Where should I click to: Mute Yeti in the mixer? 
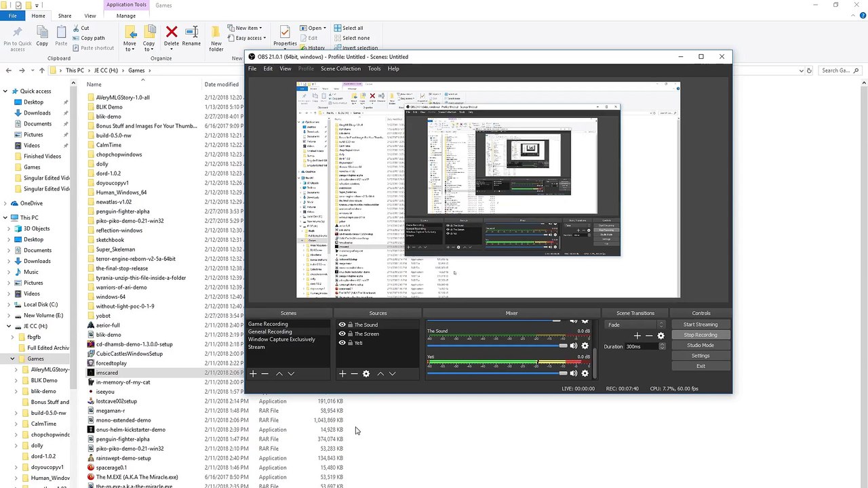574,373
